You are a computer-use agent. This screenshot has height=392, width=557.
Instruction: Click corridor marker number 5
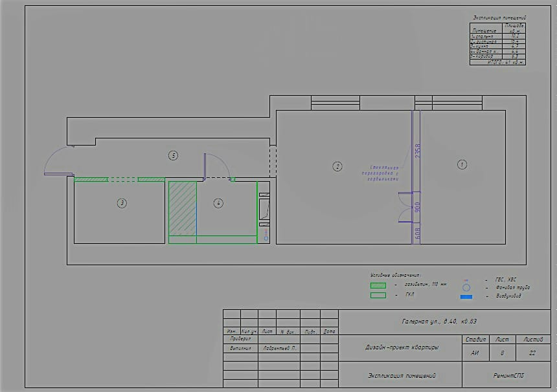(173, 155)
